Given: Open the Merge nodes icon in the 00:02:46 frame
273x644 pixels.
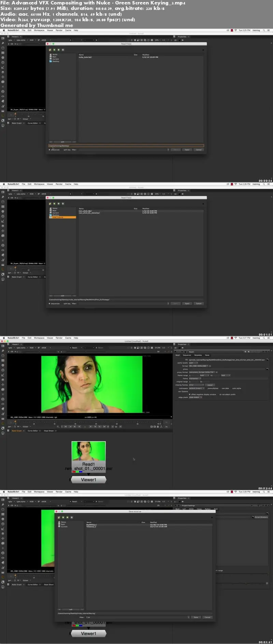Looking at the screenshot, I should tap(3, 380).
